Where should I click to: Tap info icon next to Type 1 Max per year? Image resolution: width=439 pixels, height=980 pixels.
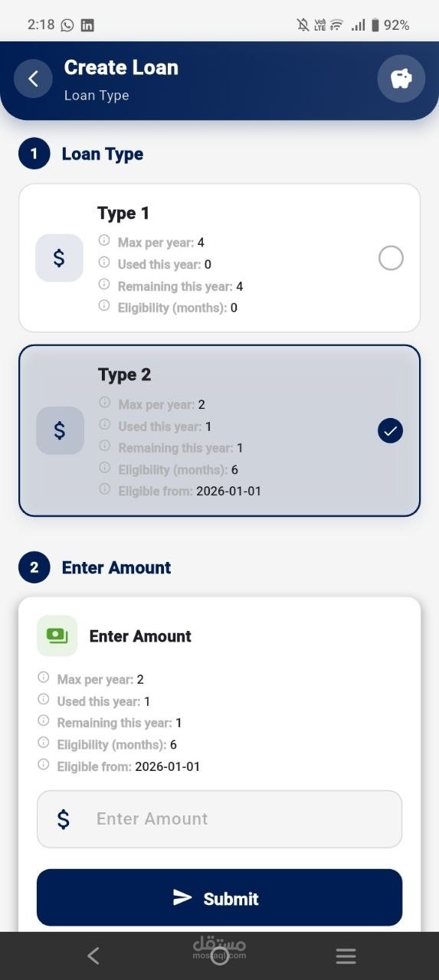(105, 240)
